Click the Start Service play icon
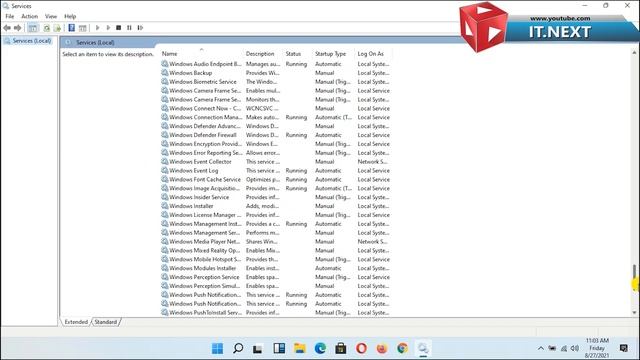 coord(98,28)
